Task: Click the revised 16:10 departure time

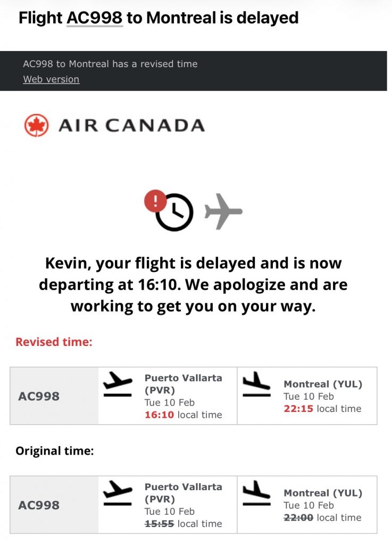Action: [x=159, y=415]
